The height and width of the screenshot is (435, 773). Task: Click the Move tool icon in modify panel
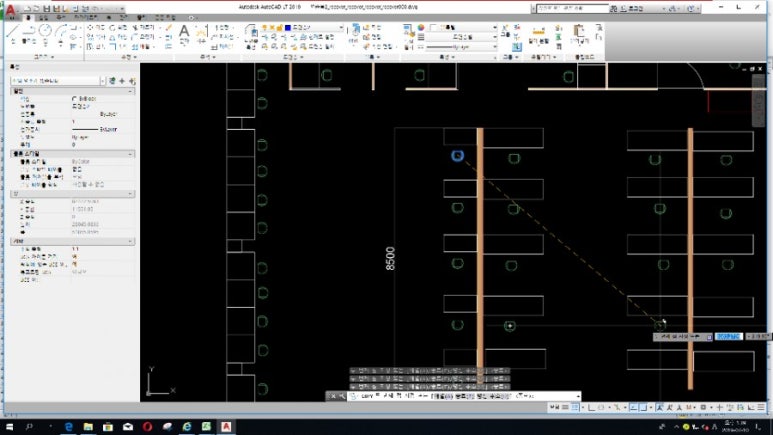click(90, 28)
